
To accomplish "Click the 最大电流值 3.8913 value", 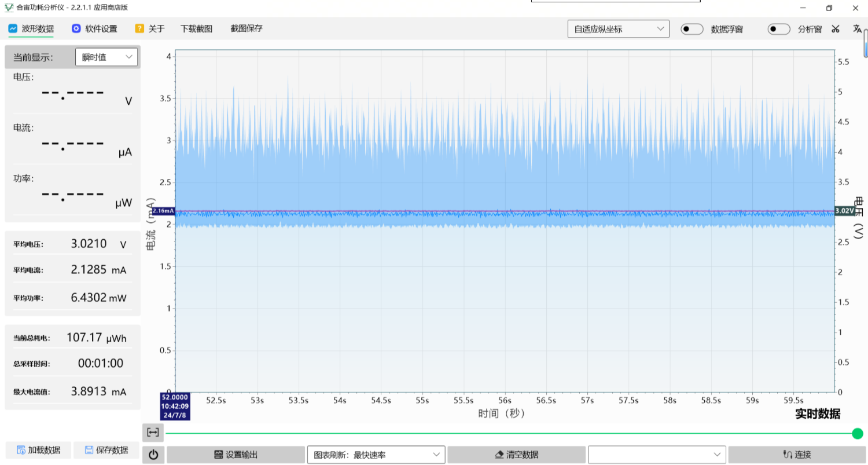I will pyautogui.click(x=89, y=391).
